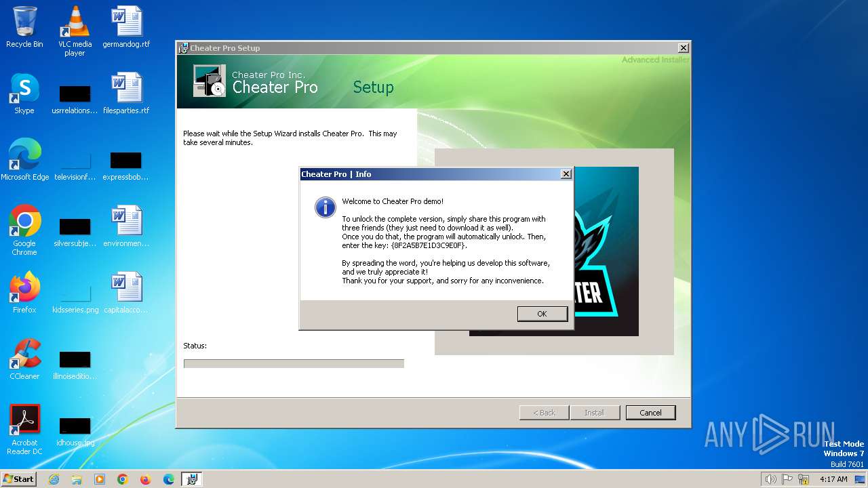Click the Welcome to Cheater Pro demo text
This screenshot has width=868, height=488.
pyautogui.click(x=393, y=201)
